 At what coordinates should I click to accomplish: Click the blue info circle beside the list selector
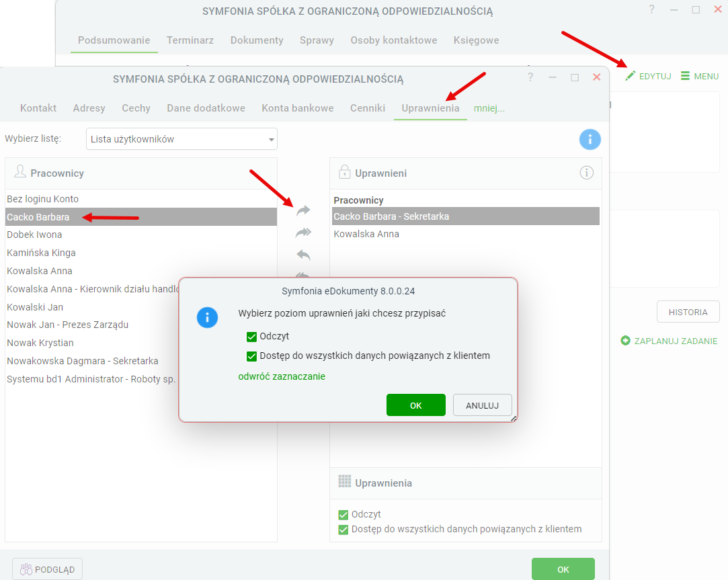[x=590, y=139]
